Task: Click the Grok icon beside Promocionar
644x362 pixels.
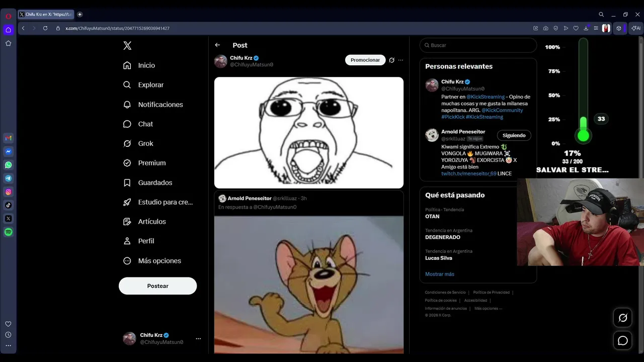Action: (x=391, y=60)
